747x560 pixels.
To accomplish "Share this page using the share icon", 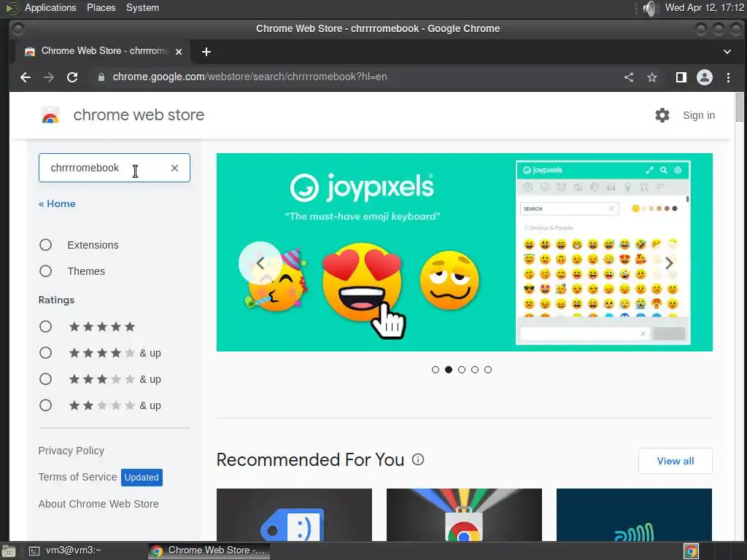I will coord(629,77).
